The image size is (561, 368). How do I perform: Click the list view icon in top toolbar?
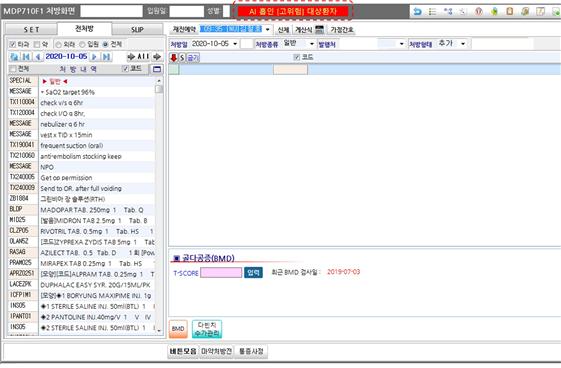pyautogui.click(x=433, y=11)
